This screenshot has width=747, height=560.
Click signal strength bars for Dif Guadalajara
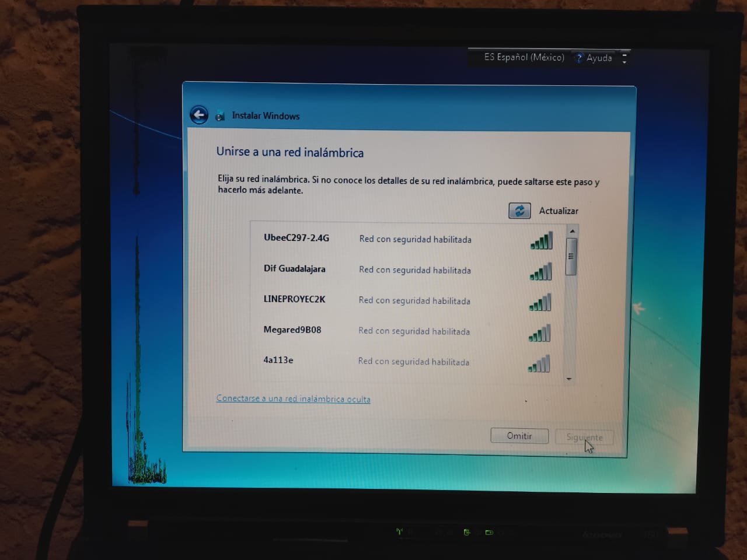pyautogui.click(x=540, y=271)
